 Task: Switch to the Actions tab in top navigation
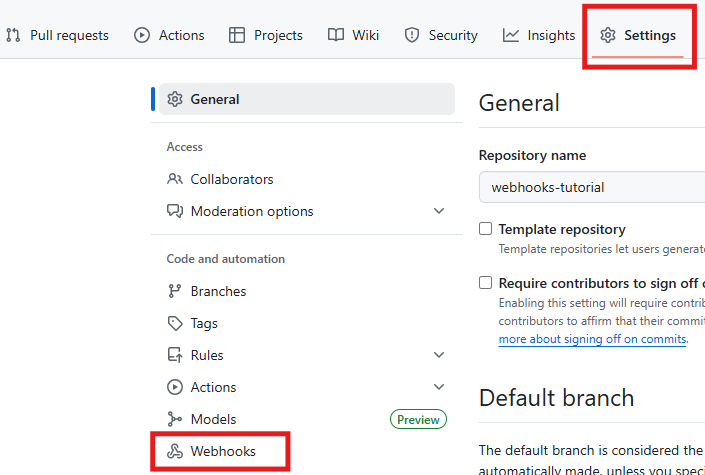pyautogui.click(x=169, y=35)
